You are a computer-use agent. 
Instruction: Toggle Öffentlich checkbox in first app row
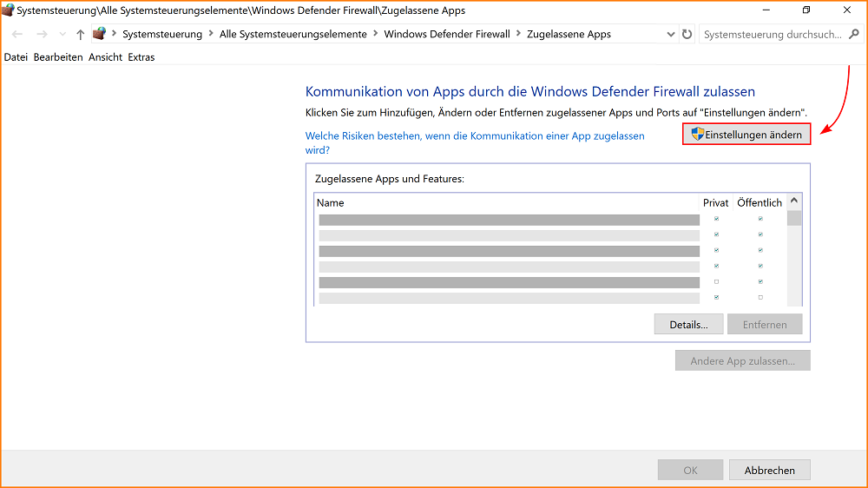tap(760, 219)
